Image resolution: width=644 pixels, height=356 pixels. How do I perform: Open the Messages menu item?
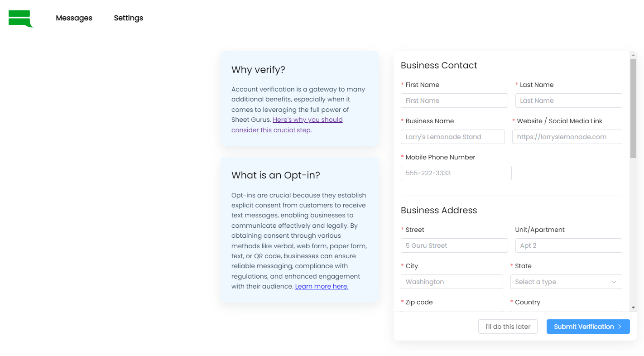pyautogui.click(x=74, y=18)
